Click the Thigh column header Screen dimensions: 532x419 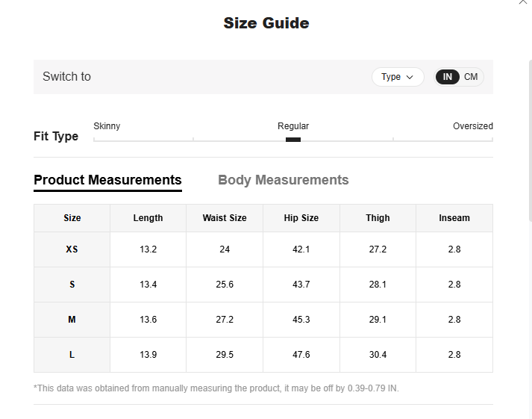point(378,218)
